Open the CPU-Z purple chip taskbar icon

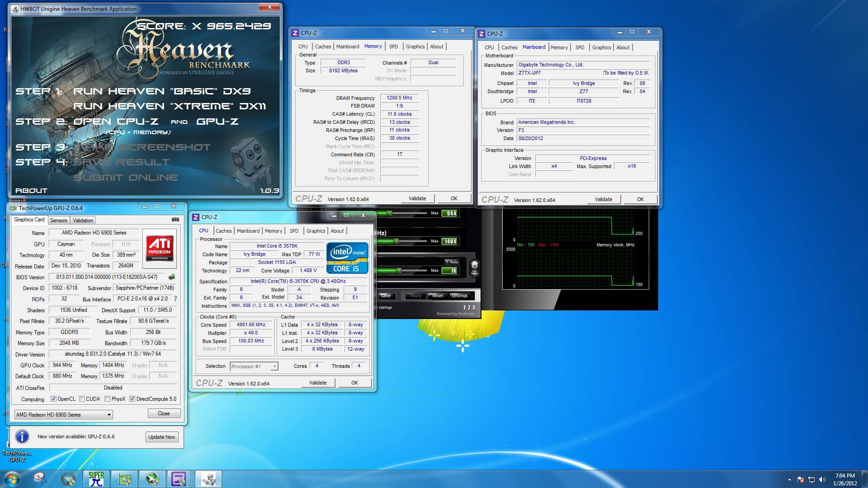(180, 479)
